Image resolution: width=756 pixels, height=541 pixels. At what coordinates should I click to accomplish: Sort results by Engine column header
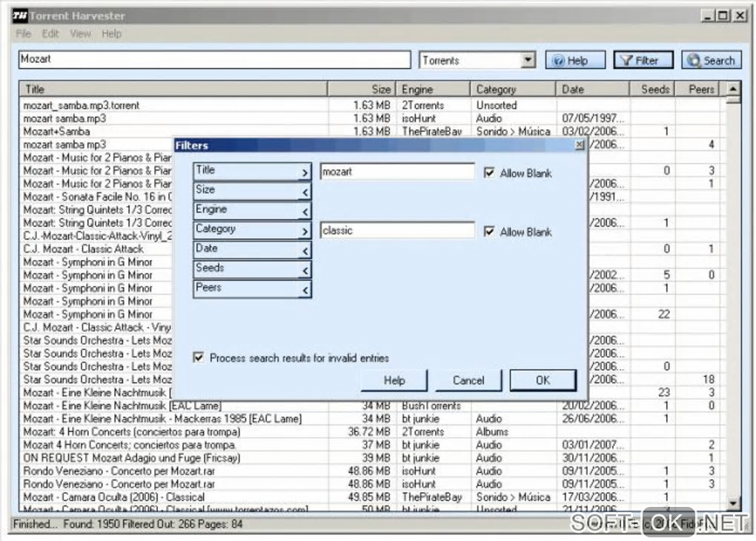pos(433,89)
